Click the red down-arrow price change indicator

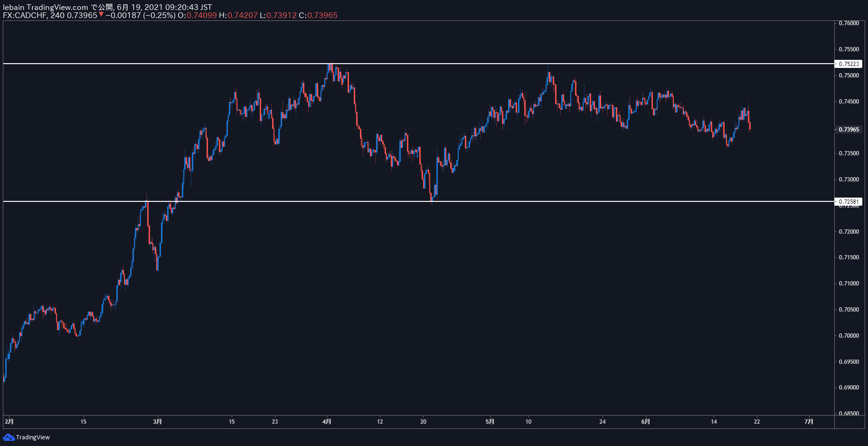[x=101, y=15]
